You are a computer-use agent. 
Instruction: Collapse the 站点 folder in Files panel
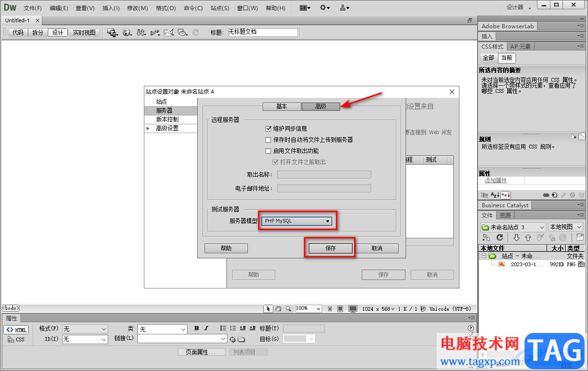tap(484, 256)
